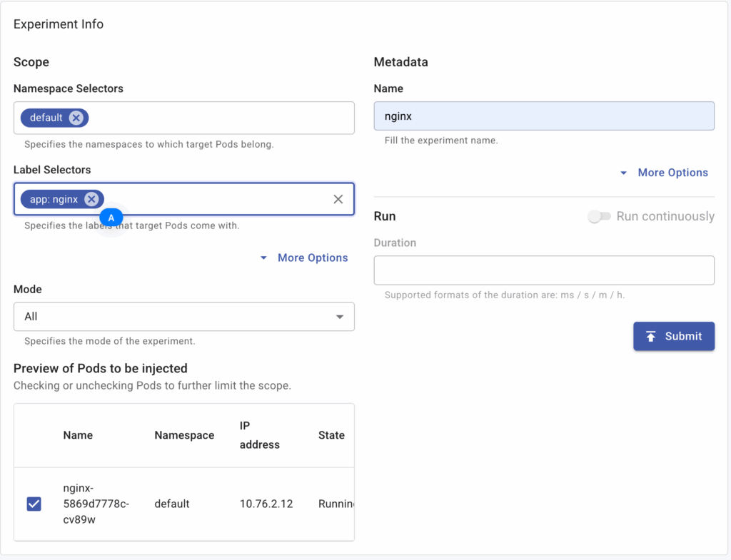Clear all label selectors with X icon
Viewport: 731px width, 560px height.
coord(338,200)
